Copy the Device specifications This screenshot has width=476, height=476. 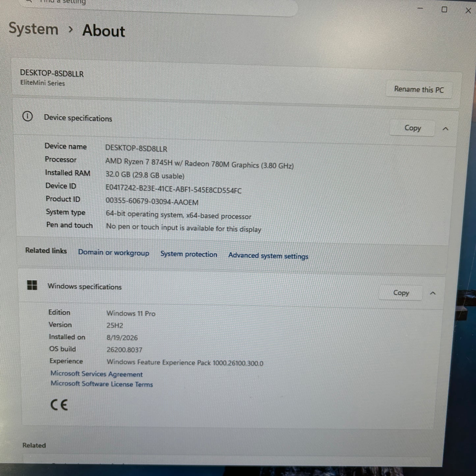(x=412, y=128)
